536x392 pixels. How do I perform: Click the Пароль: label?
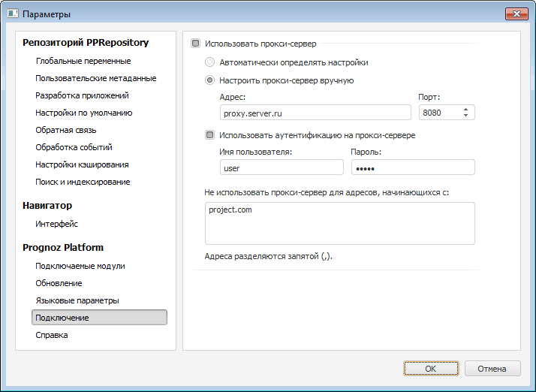tap(366, 152)
